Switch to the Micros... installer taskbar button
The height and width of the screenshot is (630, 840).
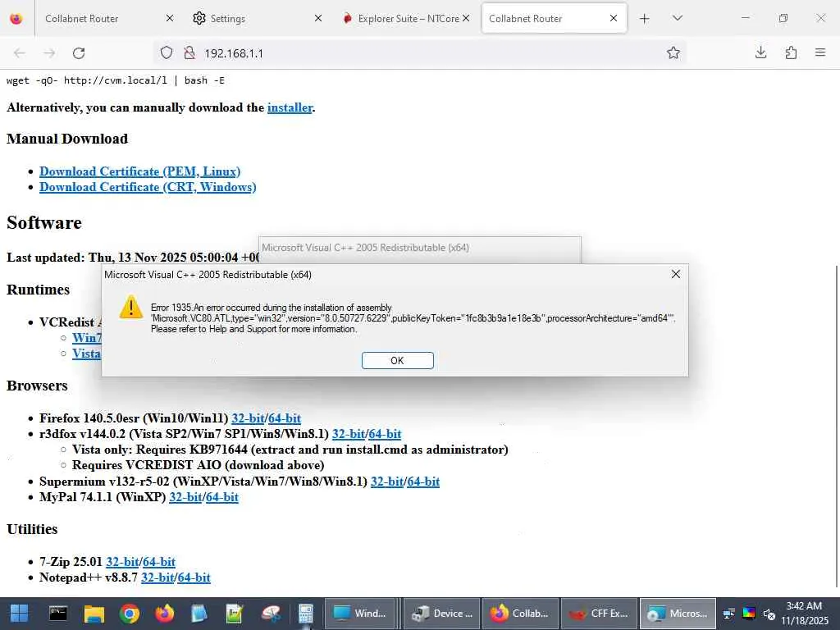click(678, 614)
